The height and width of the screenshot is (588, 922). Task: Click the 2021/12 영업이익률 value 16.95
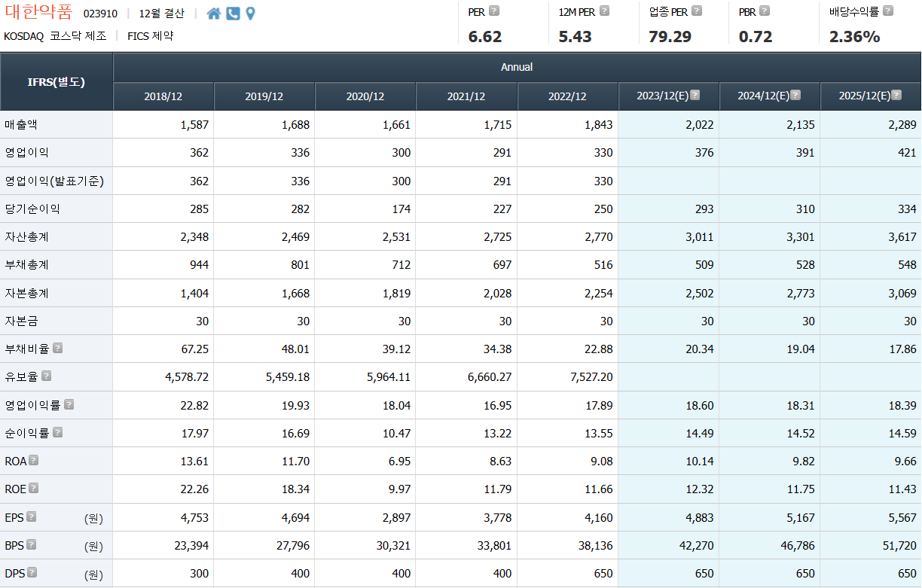tap(498, 404)
